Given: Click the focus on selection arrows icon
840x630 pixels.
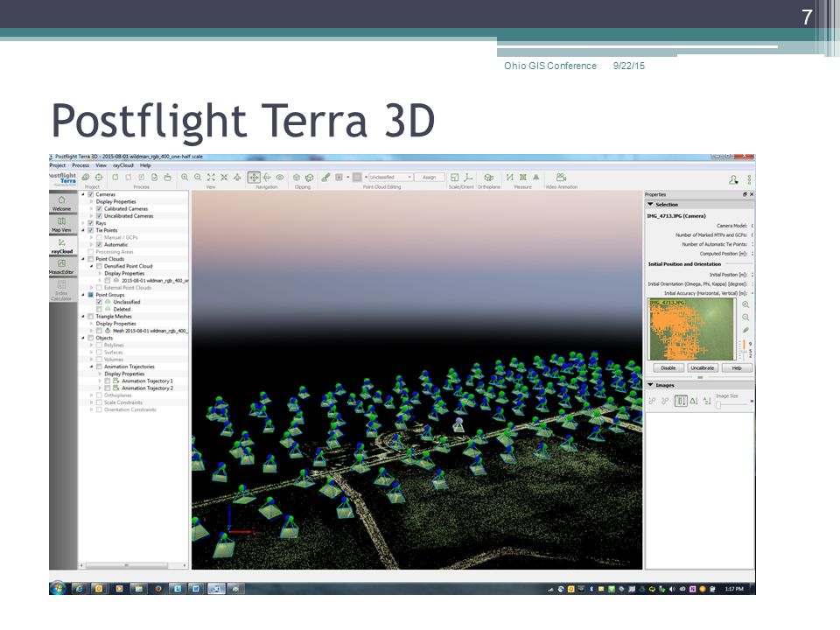Looking at the screenshot, I should point(224,178).
